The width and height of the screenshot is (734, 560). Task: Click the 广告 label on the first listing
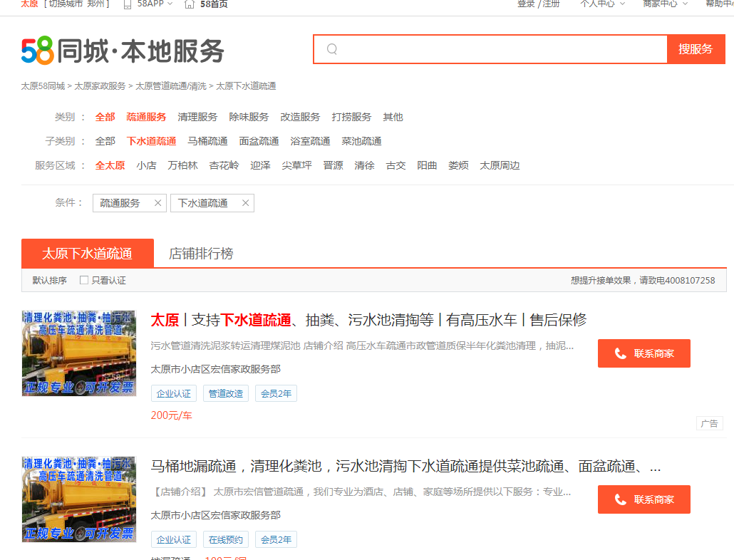click(710, 424)
